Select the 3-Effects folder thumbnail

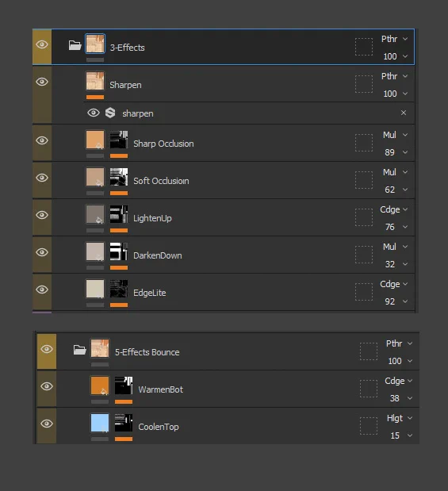click(x=95, y=44)
